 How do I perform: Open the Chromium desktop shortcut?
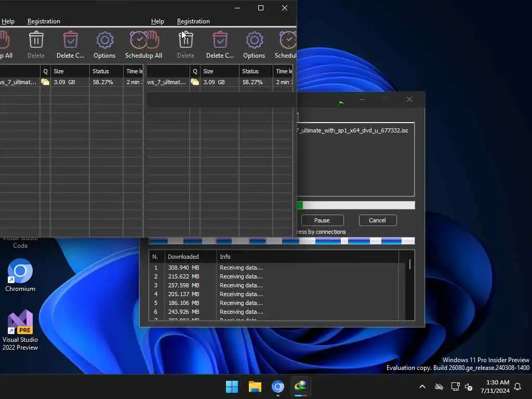20,275
